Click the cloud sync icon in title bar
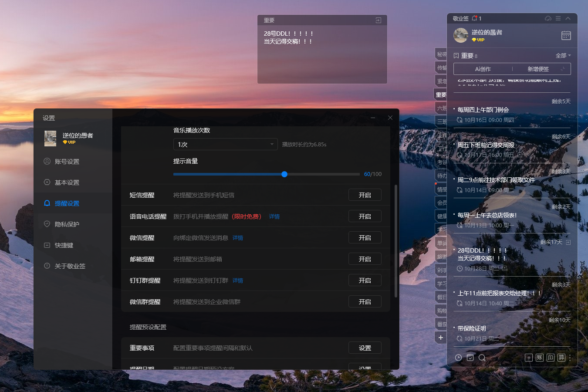This screenshot has width=588, height=392. [548, 18]
